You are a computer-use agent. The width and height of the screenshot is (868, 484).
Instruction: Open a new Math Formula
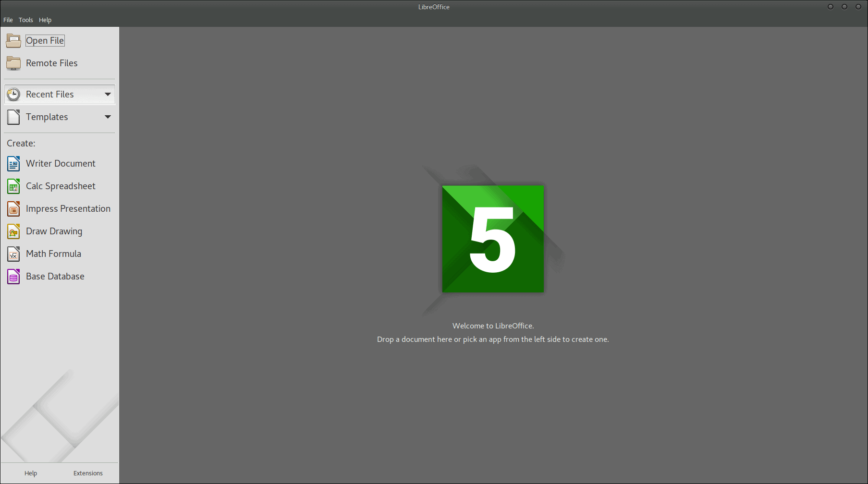(53, 254)
